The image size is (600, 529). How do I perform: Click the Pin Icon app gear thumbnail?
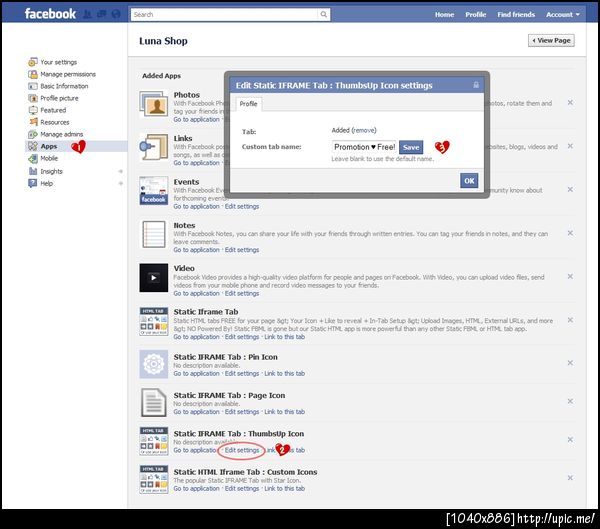tap(154, 364)
